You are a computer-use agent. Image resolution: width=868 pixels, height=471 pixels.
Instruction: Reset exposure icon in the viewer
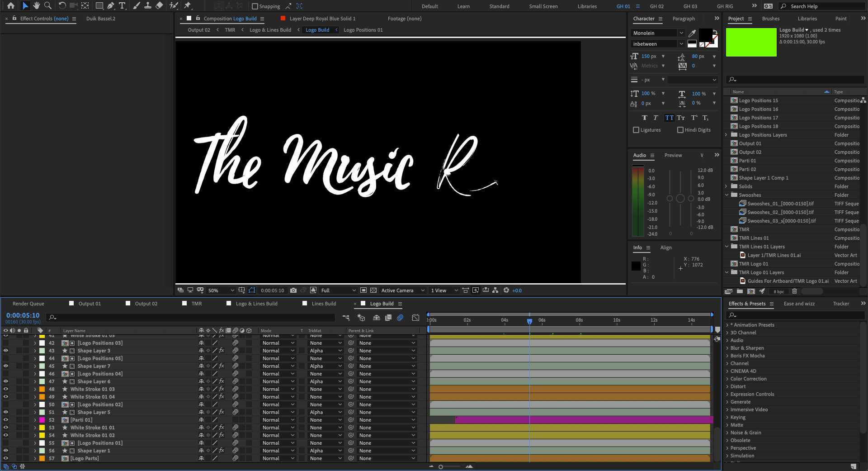(506, 290)
